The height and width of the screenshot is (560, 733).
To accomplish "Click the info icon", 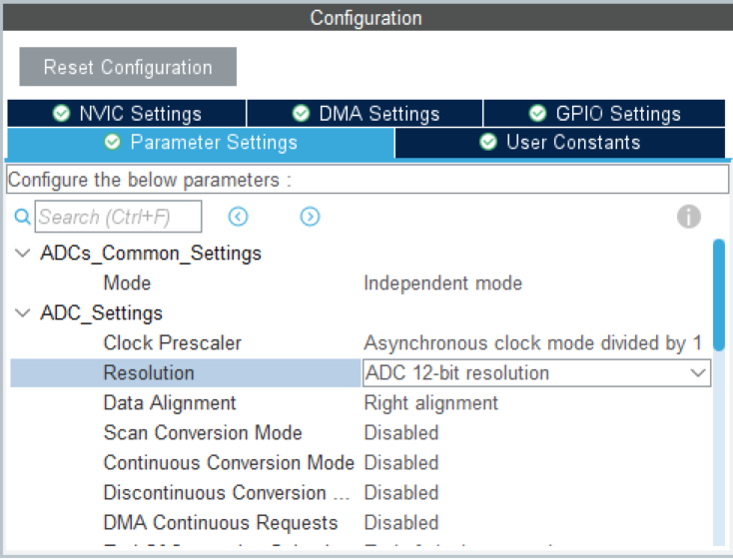I will 689,217.
